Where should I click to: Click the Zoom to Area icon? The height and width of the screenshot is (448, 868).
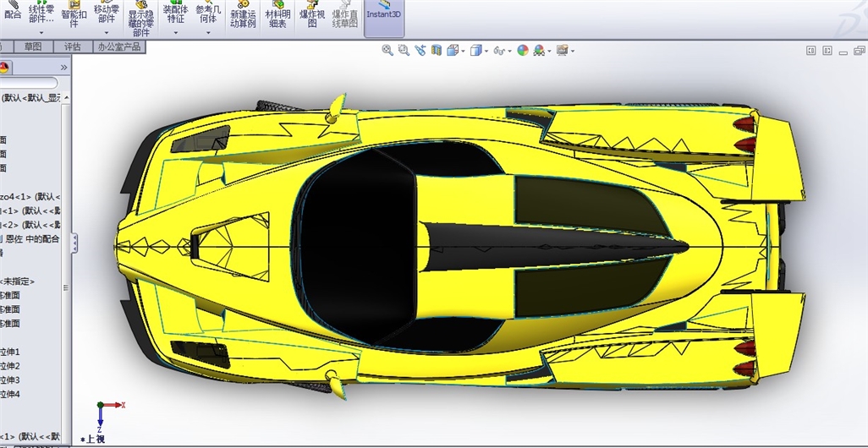(404, 51)
